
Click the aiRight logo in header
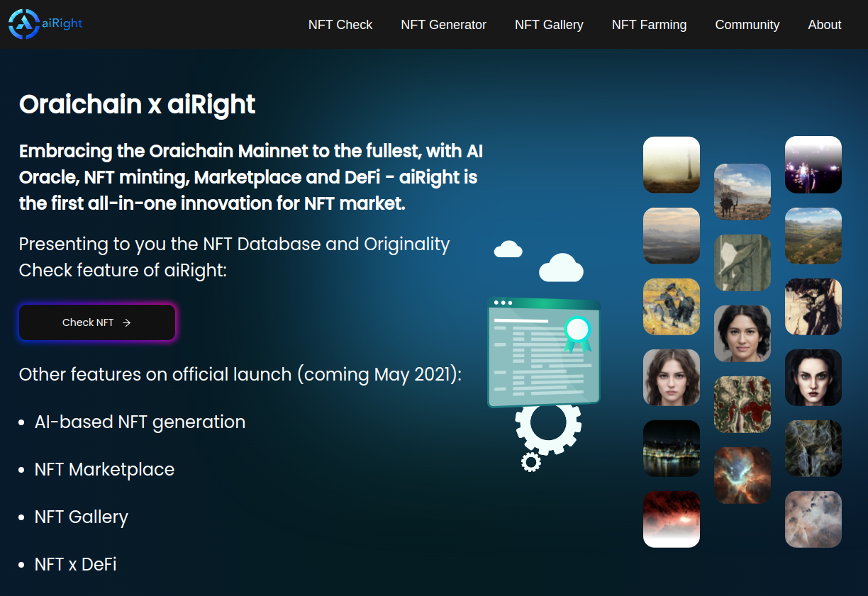[45, 24]
